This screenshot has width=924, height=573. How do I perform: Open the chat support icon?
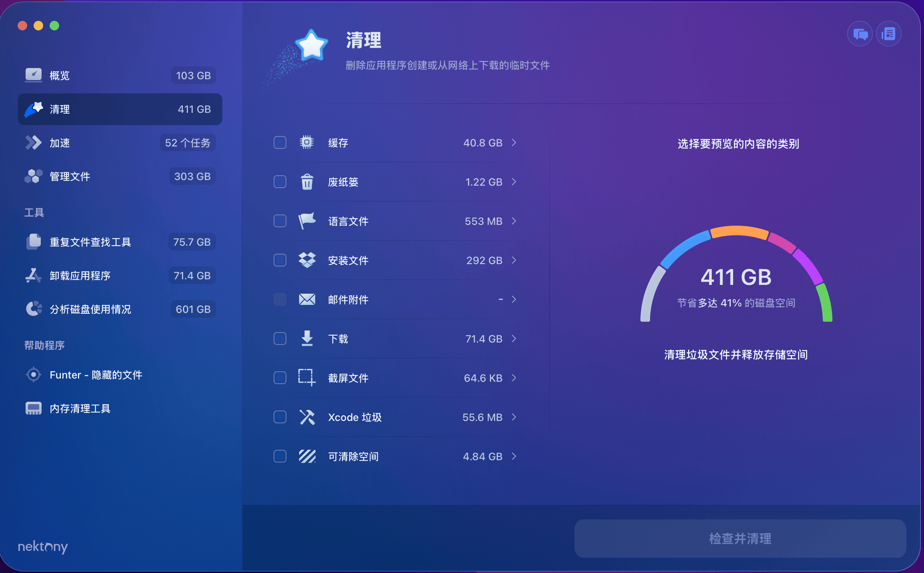pyautogui.click(x=860, y=34)
